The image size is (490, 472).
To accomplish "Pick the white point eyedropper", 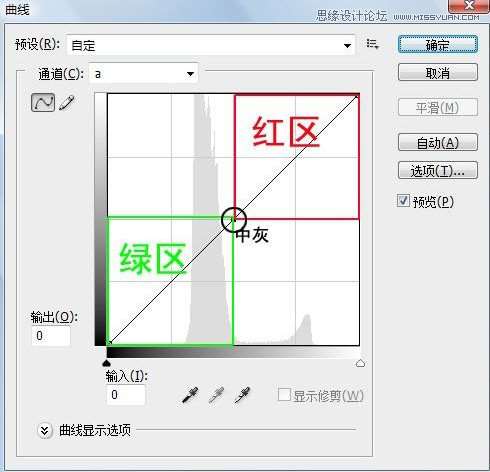I will (242, 395).
